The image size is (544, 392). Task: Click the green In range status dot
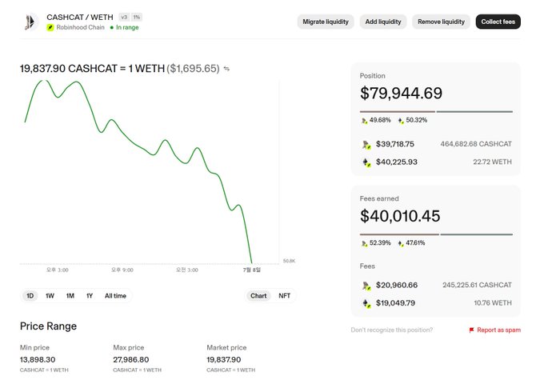[x=112, y=27]
